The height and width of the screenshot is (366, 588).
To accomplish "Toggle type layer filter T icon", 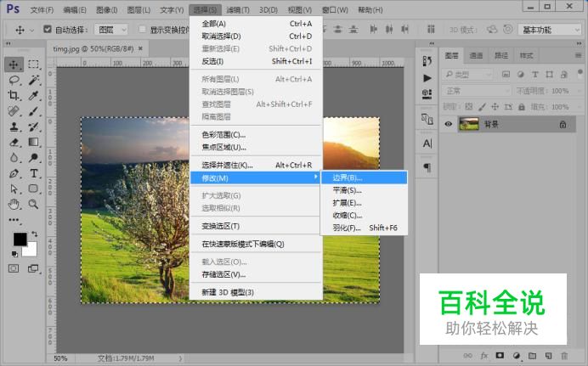I will click(x=535, y=74).
